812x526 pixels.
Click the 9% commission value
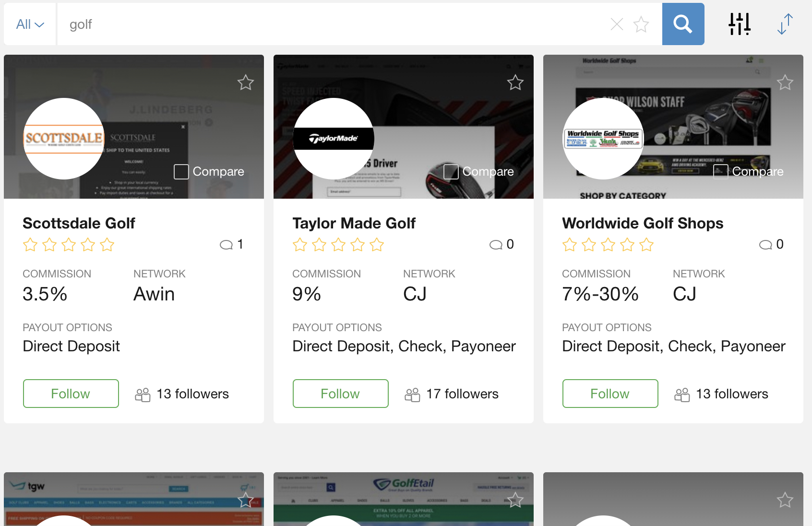[x=306, y=294]
